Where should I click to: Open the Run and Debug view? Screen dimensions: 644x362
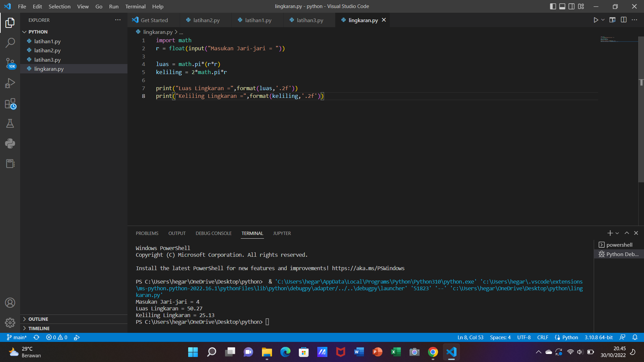(10, 83)
